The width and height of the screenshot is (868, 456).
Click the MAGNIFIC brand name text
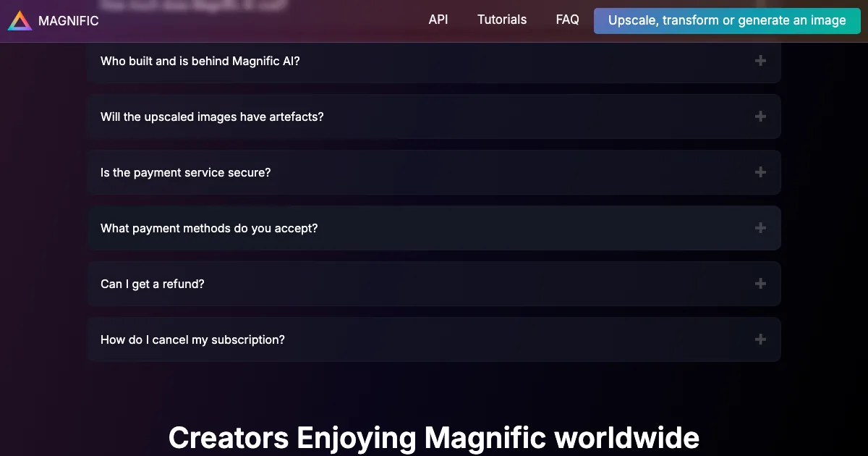coord(68,21)
